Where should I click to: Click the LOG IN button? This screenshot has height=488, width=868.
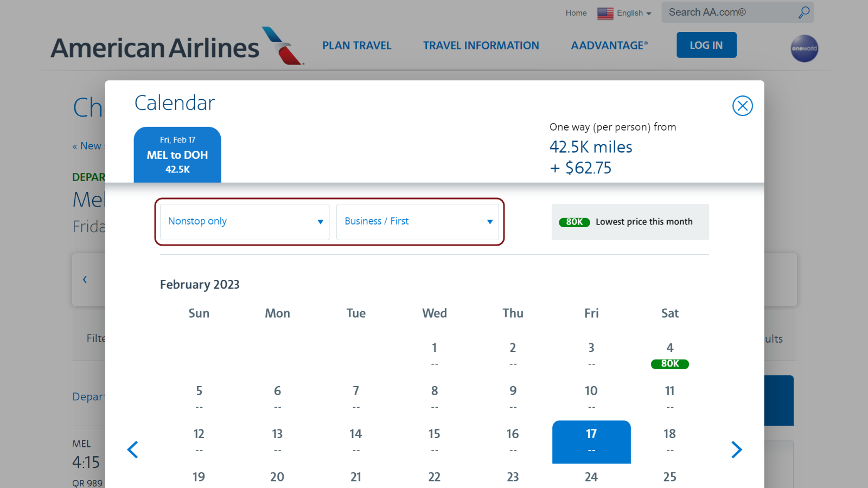pyautogui.click(x=706, y=45)
